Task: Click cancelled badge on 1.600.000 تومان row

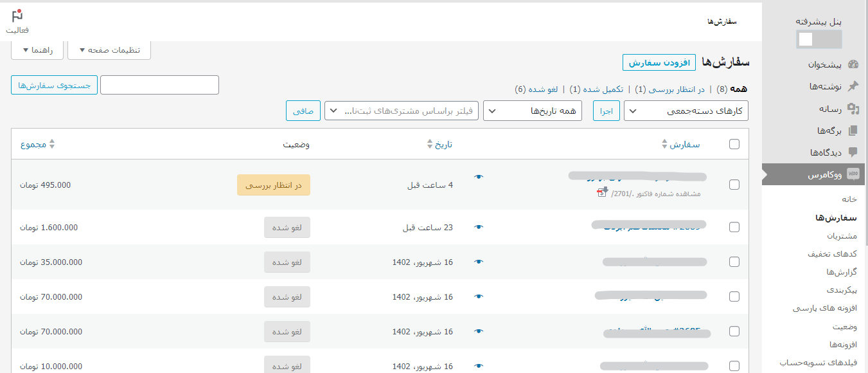Action: coord(287,227)
